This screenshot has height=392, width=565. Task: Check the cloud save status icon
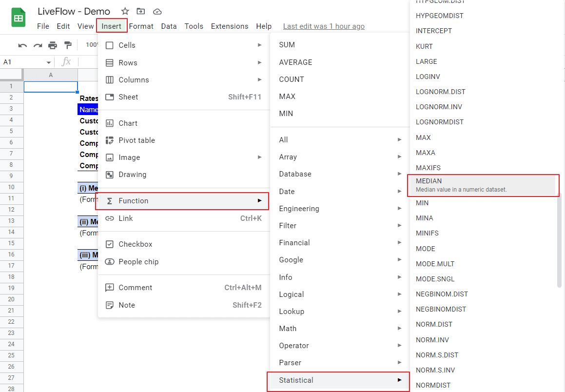click(157, 12)
